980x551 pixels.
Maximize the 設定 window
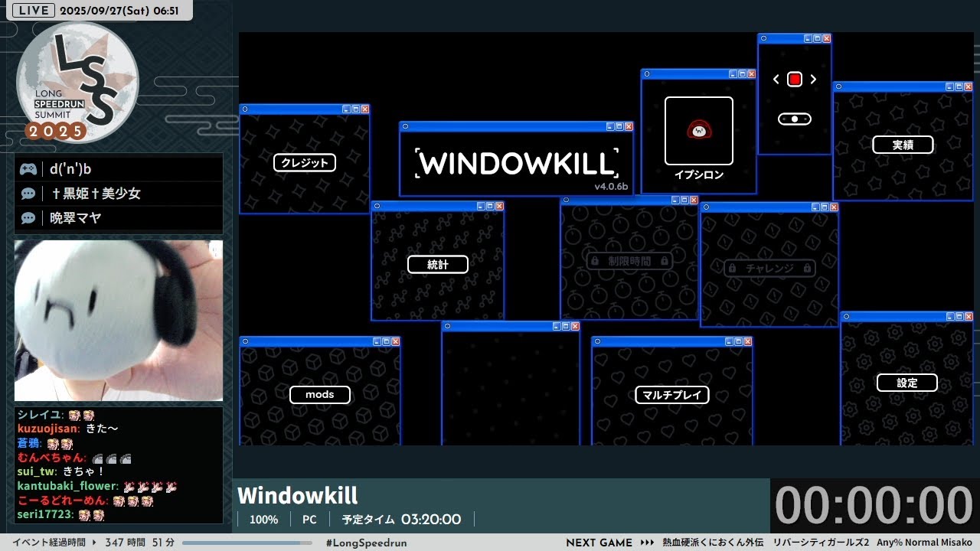coord(959,317)
